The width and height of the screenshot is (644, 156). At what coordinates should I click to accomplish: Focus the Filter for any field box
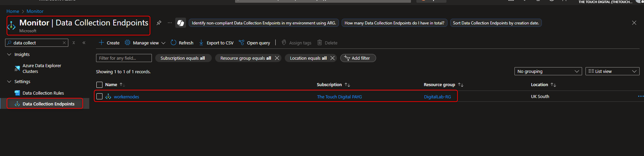(124, 58)
